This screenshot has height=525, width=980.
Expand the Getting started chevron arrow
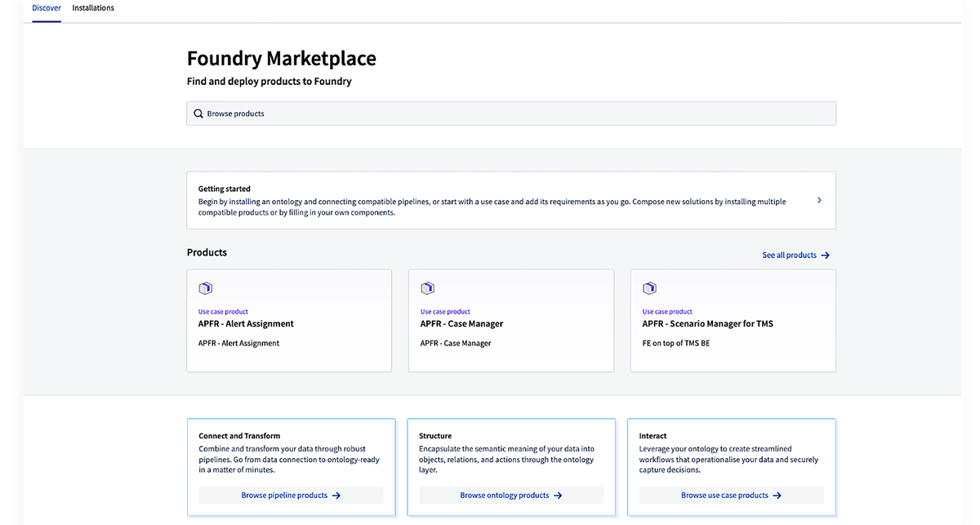coord(819,200)
